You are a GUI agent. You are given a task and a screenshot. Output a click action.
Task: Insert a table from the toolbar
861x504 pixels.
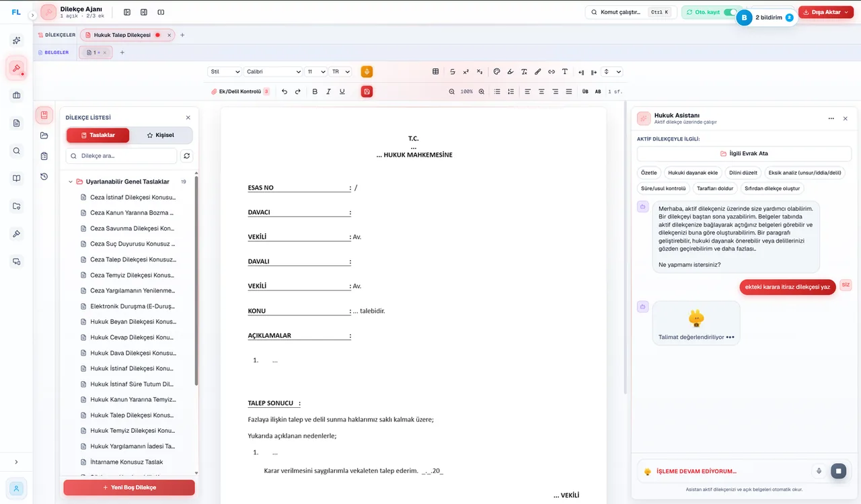pyautogui.click(x=435, y=71)
